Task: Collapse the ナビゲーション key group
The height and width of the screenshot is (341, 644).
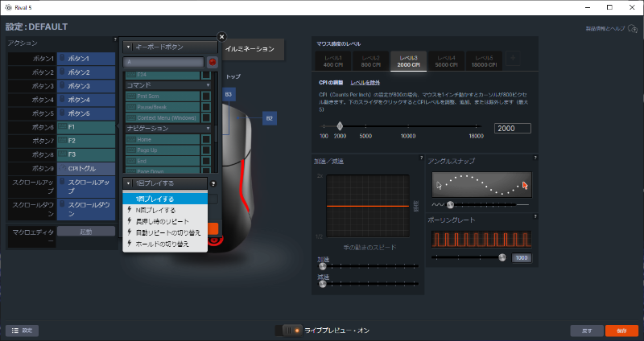Action: [x=168, y=129]
